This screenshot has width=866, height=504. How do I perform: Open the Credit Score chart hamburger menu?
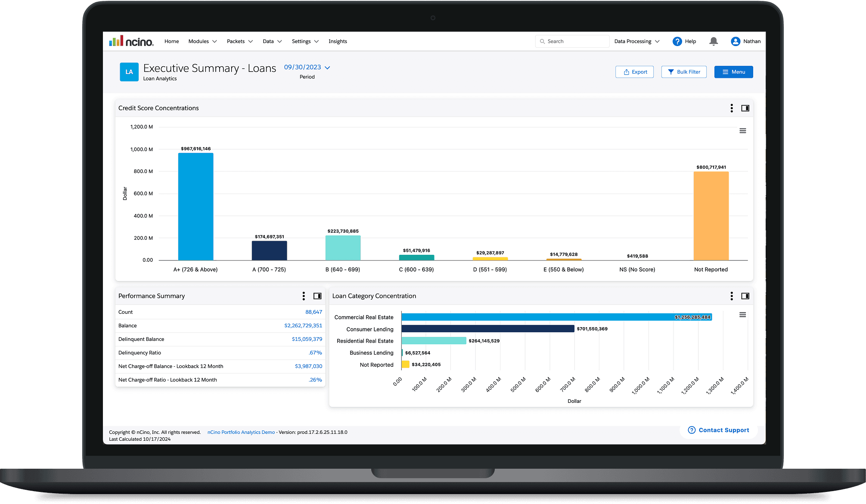point(743,131)
